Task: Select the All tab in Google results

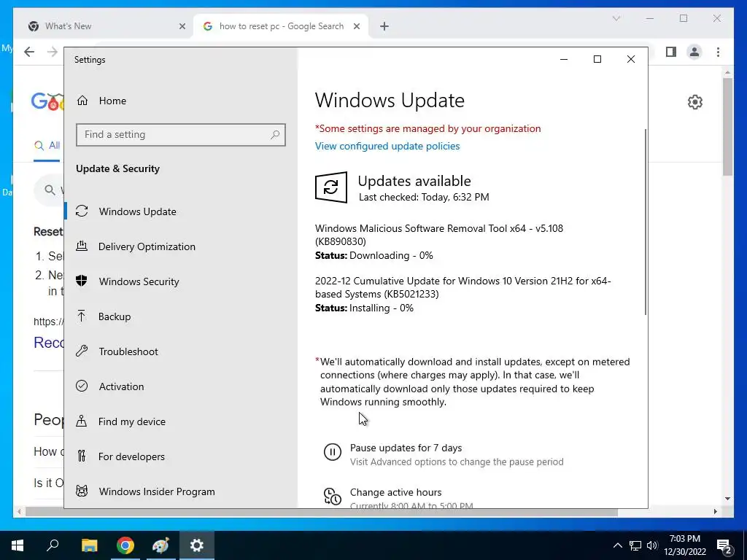Action: pyautogui.click(x=47, y=146)
